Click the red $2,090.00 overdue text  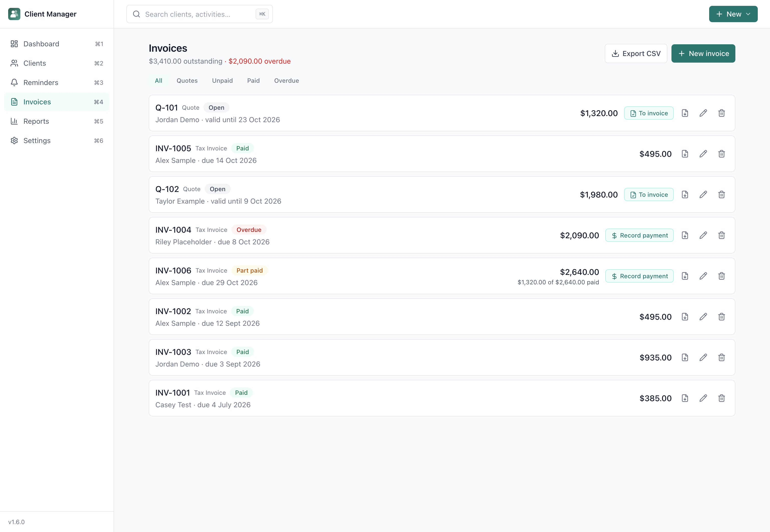tap(259, 61)
